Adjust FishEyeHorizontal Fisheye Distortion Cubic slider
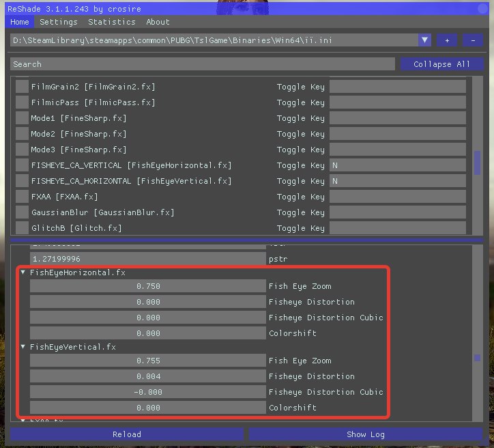The image size is (494, 448). 148,318
